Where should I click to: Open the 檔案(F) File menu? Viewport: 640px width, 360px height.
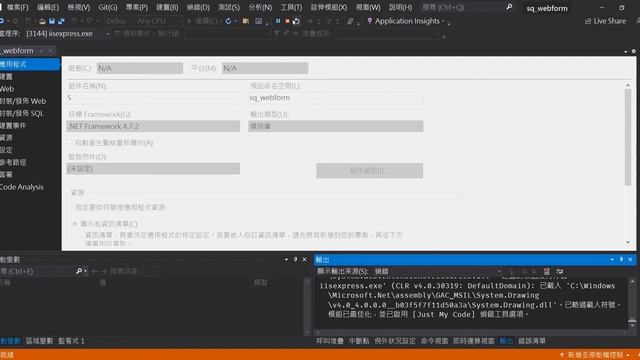(18, 7)
